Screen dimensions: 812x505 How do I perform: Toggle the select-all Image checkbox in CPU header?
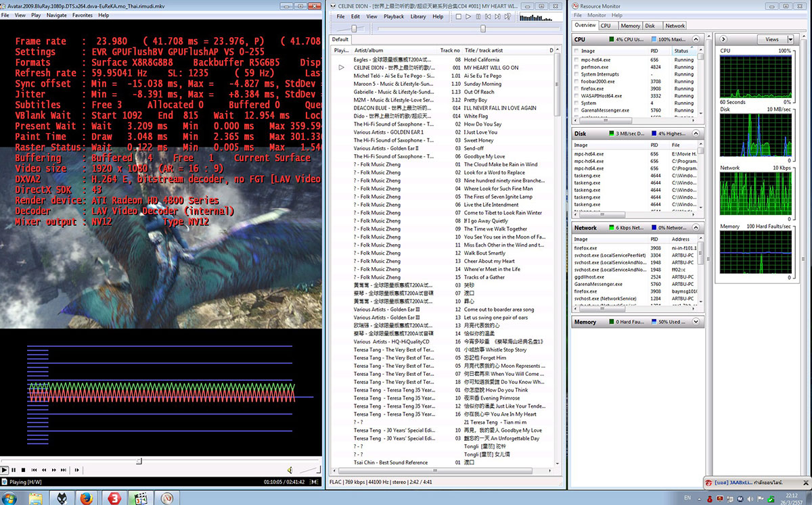[x=577, y=51]
